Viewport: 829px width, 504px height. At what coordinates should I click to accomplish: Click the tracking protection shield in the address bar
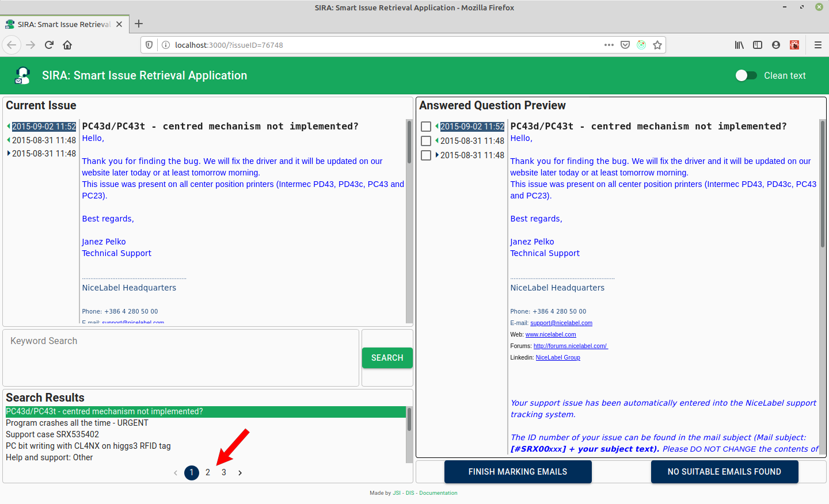click(x=149, y=44)
